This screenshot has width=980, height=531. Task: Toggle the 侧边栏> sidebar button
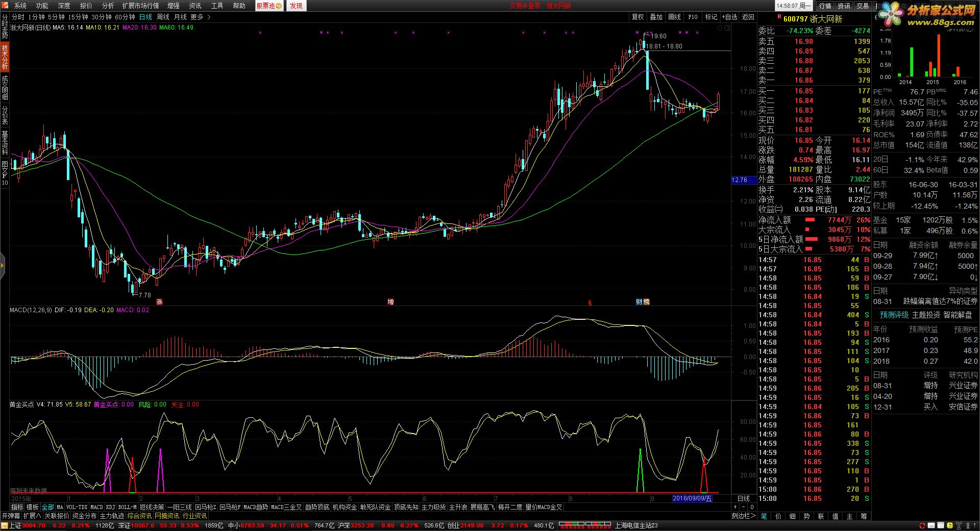(x=744, y=516)
